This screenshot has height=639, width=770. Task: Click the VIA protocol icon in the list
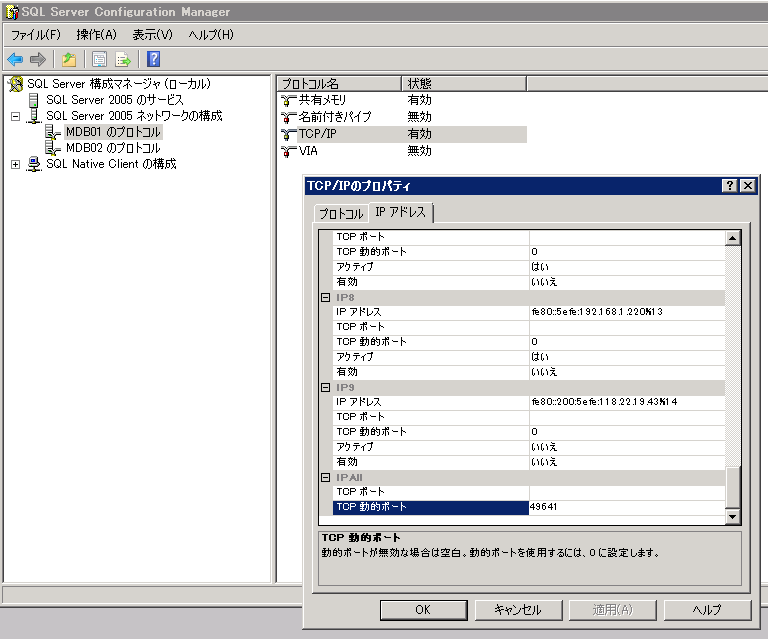pyautogui.click(x=288, y=151)
